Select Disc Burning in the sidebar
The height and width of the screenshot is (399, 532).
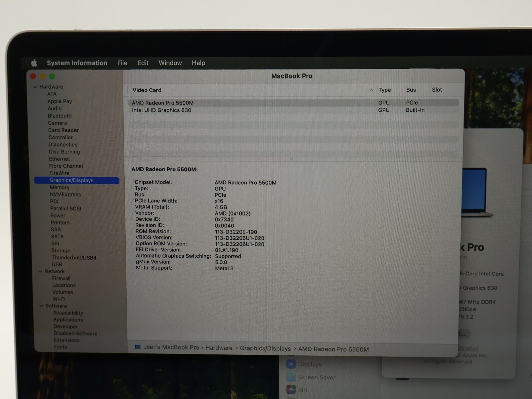tap(64, 152)
